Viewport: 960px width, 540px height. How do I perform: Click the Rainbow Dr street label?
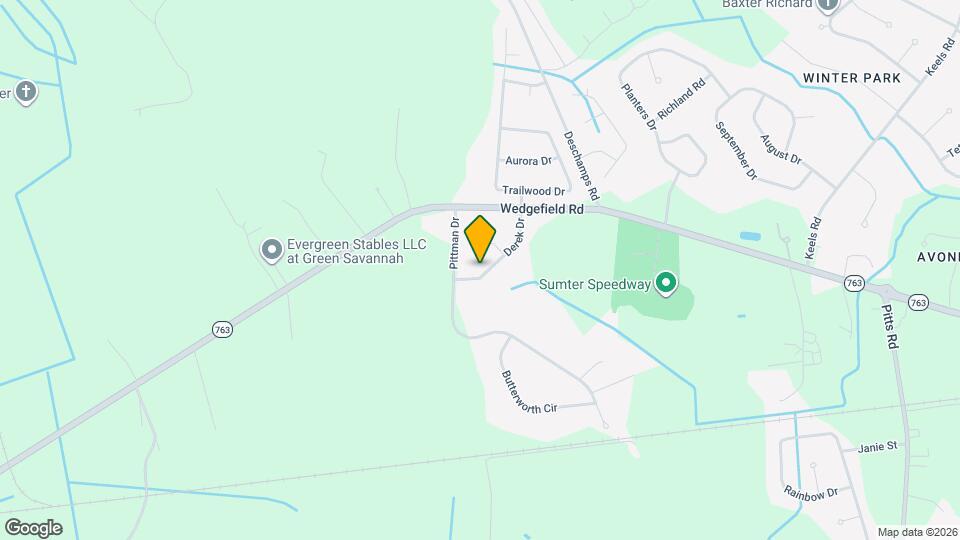(811, 493)
